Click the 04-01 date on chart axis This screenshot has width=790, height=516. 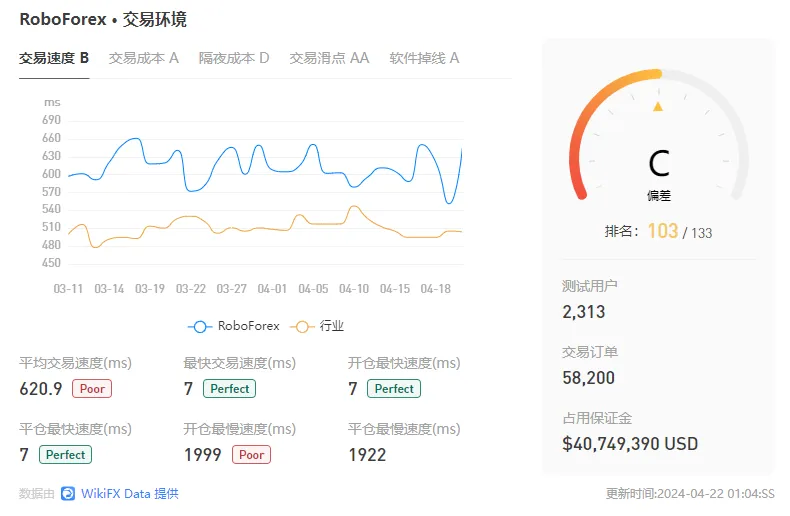tap(272, 289)
